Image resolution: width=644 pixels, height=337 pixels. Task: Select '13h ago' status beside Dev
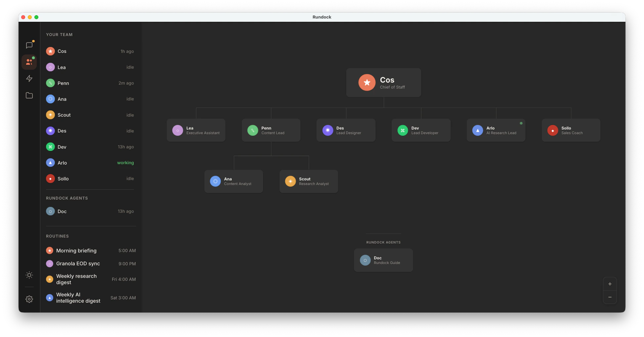pyautogui.click(x=126, y=147)
